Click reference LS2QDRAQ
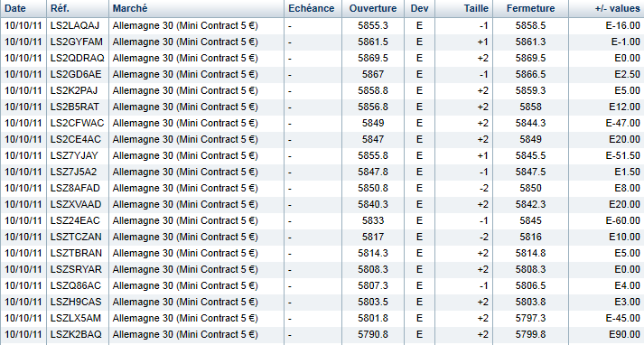The image size is (644, 345). [x=77, y=58]
